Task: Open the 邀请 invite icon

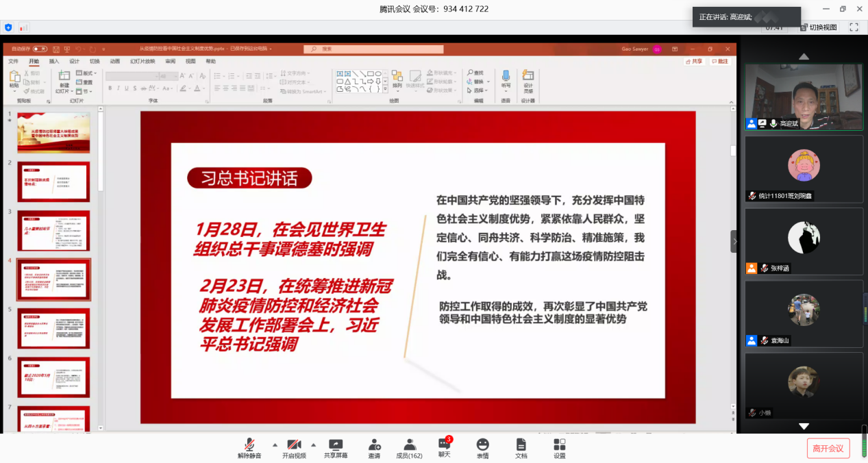Action: (374, 445)
